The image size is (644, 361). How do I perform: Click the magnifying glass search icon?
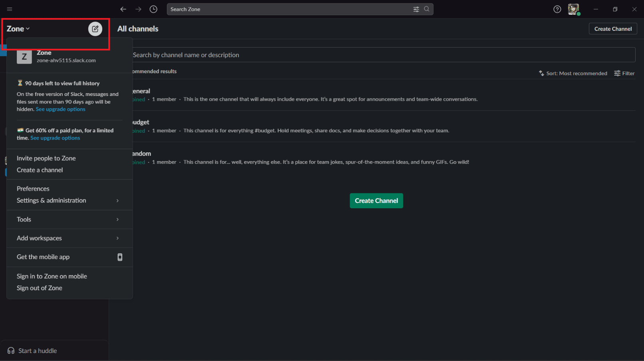pyautogui.click(x=427, y=9)
